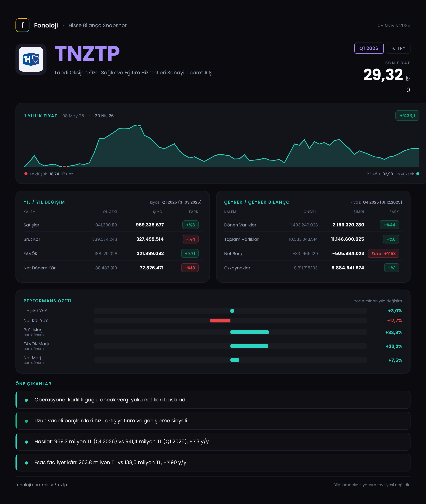The width and height of the screenshot is (426, 504).
Task: Click the bullet dot before Uzun vadeli
Action: pyautogui.click(x=26, y=421)
